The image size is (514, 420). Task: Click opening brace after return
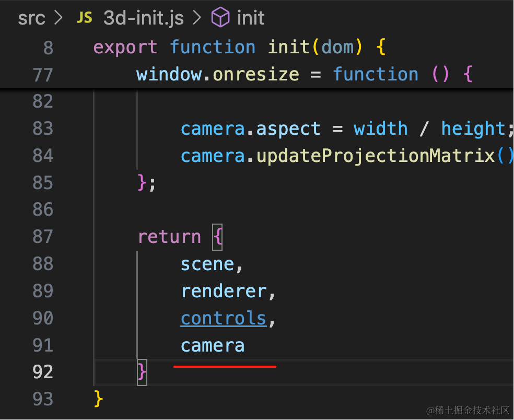tap(218, 237)
